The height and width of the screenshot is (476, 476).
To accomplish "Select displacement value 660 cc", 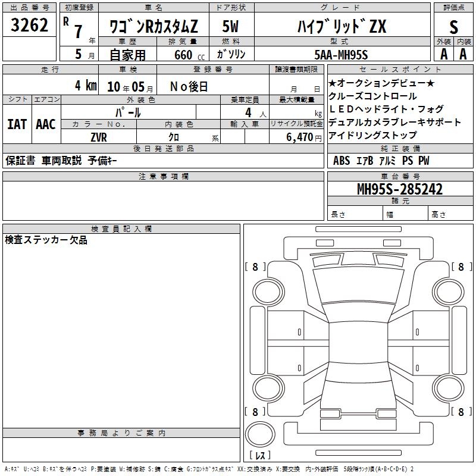I will click(x=189, y=55).
